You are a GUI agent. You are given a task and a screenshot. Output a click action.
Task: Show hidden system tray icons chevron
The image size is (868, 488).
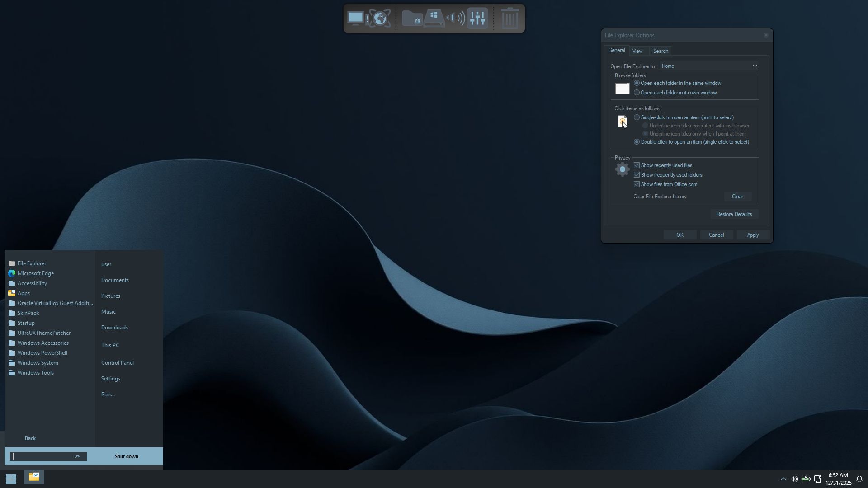pos(783,479)
